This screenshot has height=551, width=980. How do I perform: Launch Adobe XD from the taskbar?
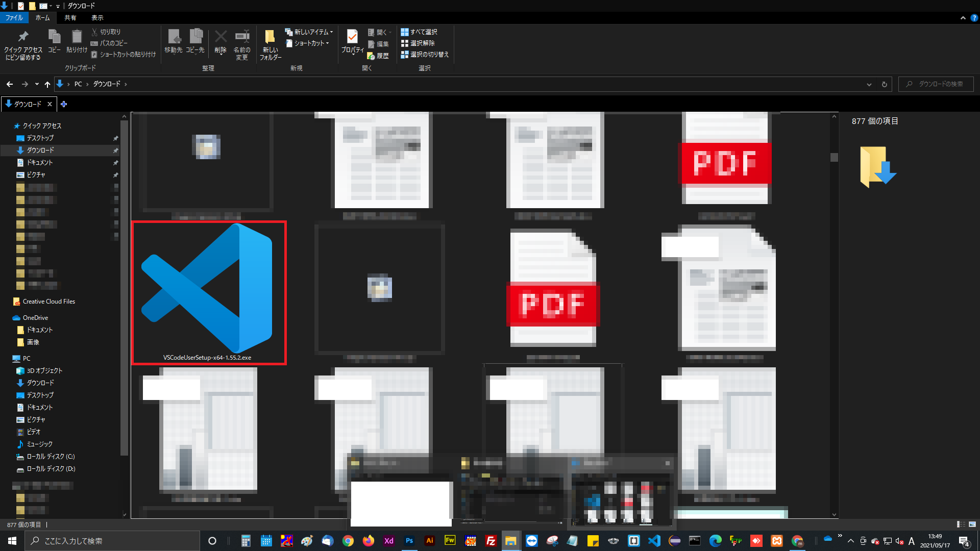coord(388,541)
